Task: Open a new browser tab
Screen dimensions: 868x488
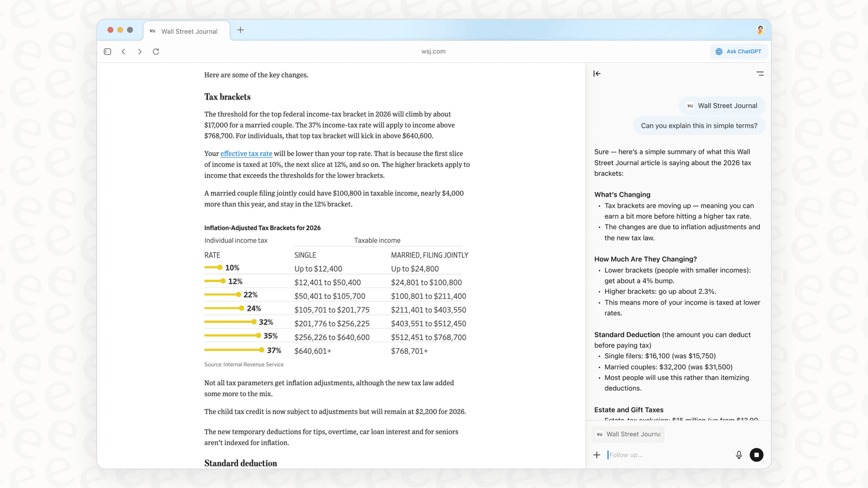Action: [x=240, y=30]
